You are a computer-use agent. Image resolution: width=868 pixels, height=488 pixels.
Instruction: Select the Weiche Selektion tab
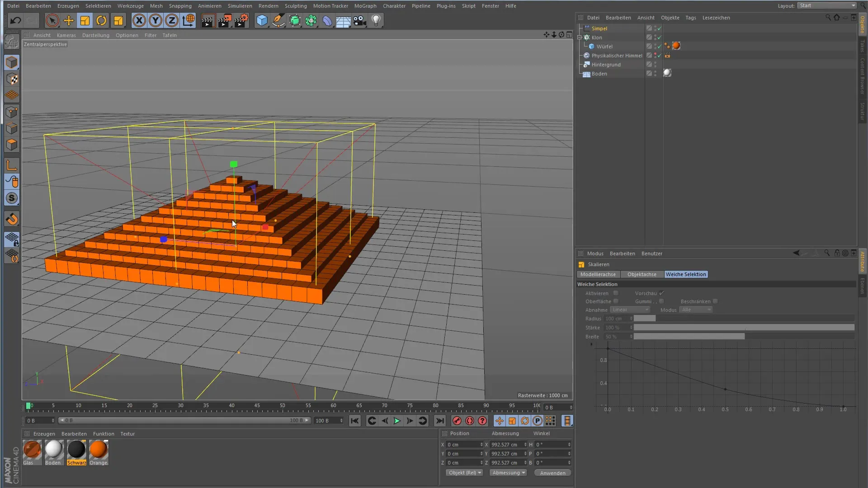point(686,274)
